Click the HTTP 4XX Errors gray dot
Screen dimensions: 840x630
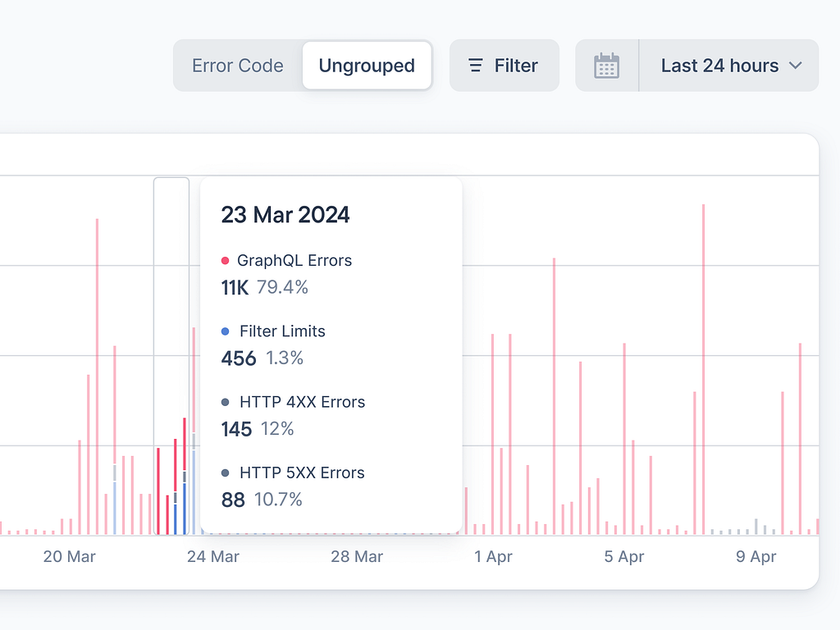226,402
